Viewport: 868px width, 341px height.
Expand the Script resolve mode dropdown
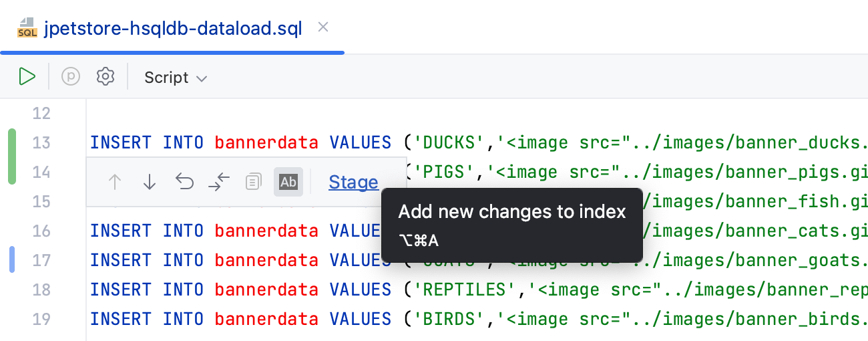[176, 78]
